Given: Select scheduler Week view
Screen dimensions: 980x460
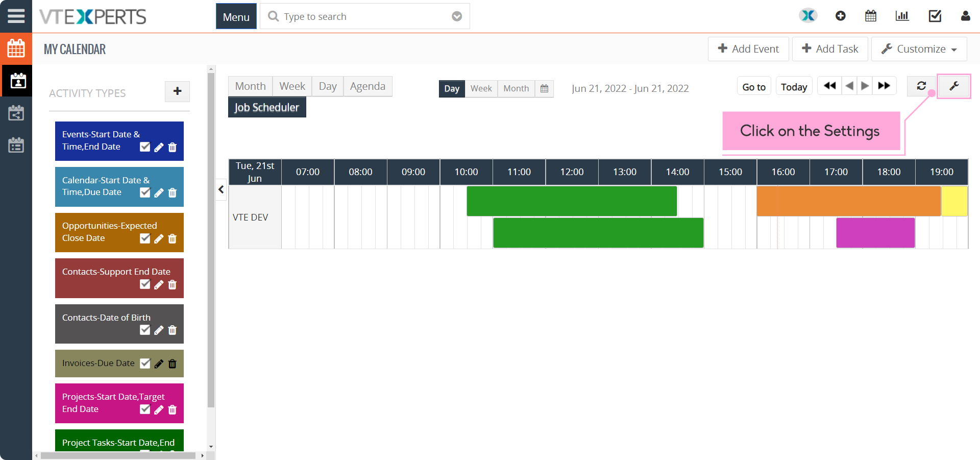Looking at the screenshot, I should point(481,88).
